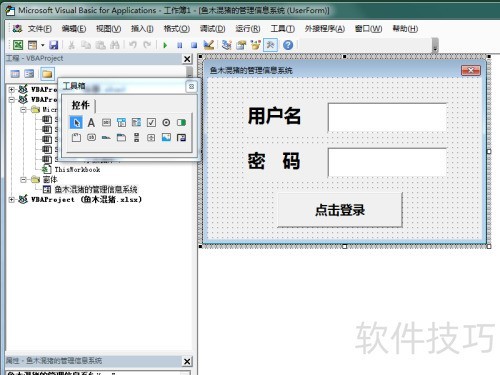Open the 编辑(E) menu
This screenshot has height=375, width=500.
(74, 29)
